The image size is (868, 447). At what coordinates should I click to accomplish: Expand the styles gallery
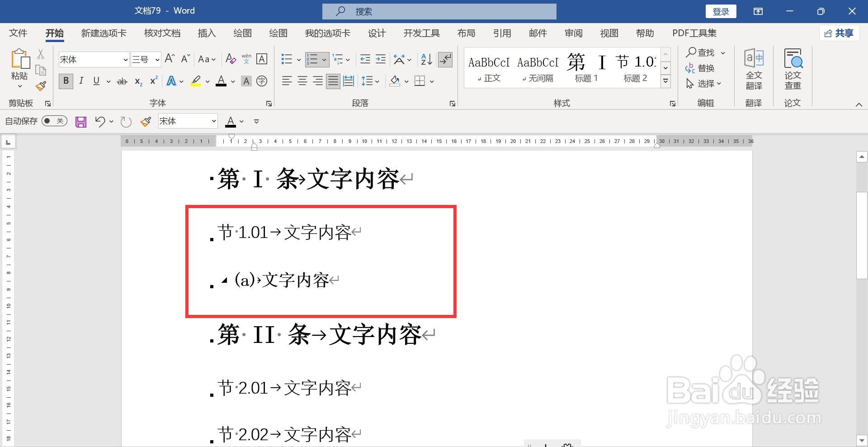pos(665,81)
